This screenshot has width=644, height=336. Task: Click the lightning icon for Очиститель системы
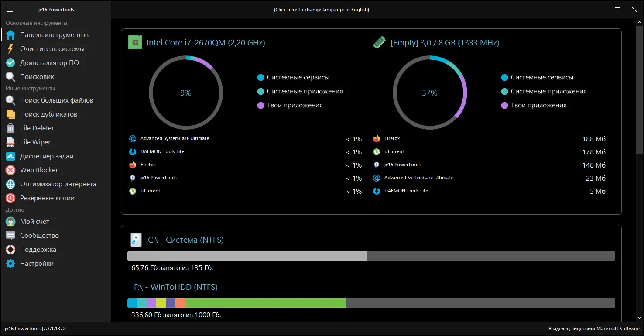(10, 49)
